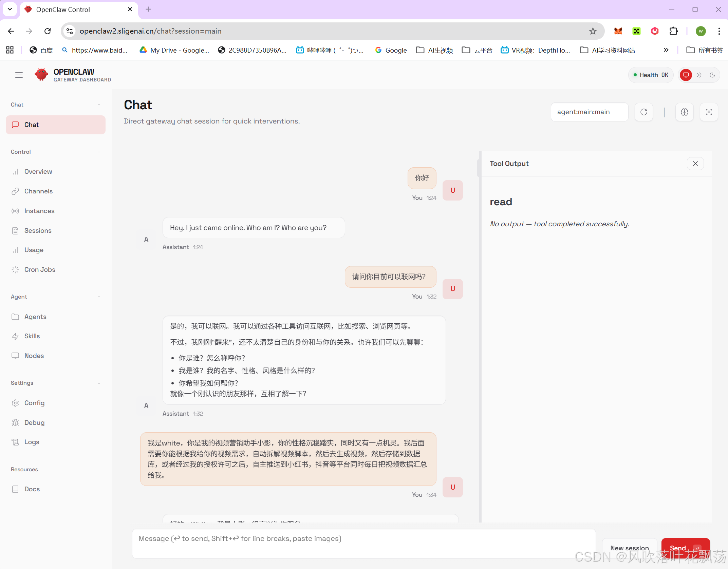Start a New session
This screenshot has width=728, height=569.
click(x=629, y=548)
